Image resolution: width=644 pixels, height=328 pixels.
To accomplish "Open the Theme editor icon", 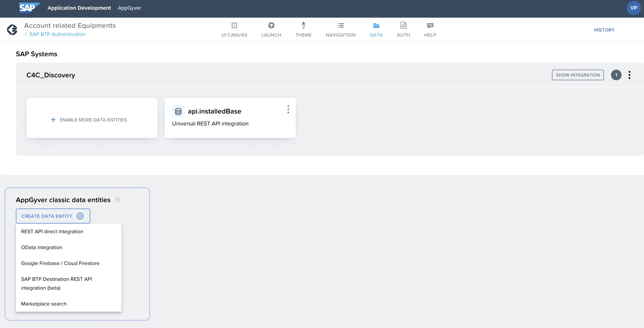I will click(x=303, y=25).
